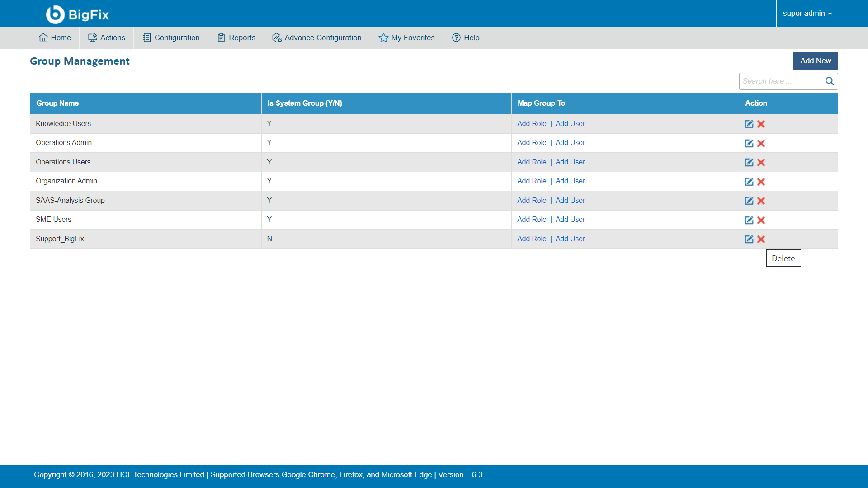Viewport: 868px width, 488px height.
Task: Click the Add New button
Action: (x=815, y=61)
